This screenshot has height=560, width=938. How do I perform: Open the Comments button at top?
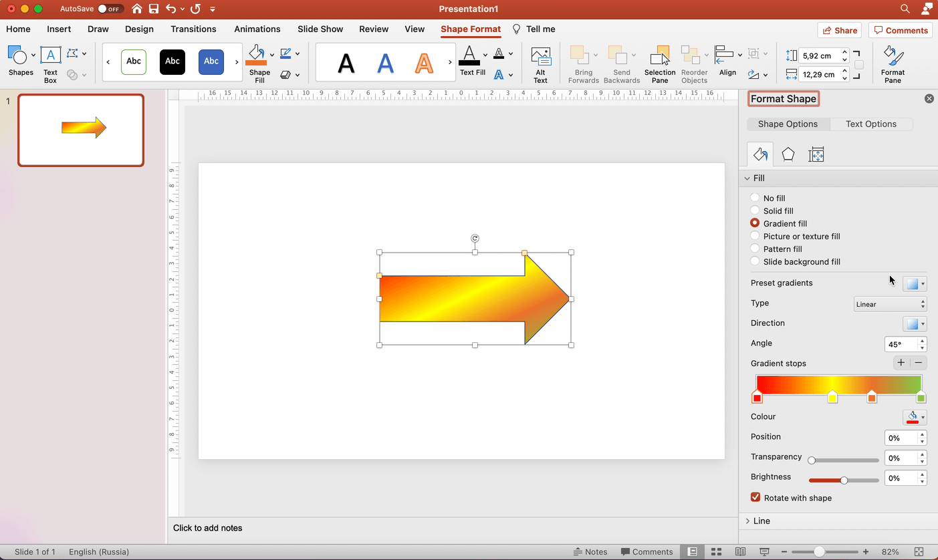[900, 30]
